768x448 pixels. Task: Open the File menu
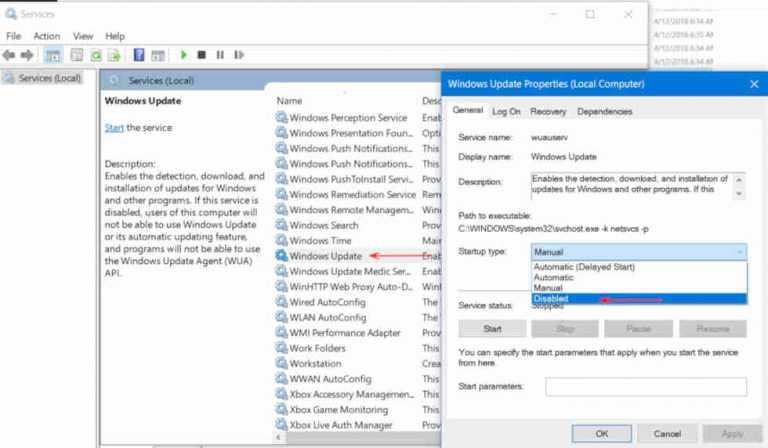[13, 36]
